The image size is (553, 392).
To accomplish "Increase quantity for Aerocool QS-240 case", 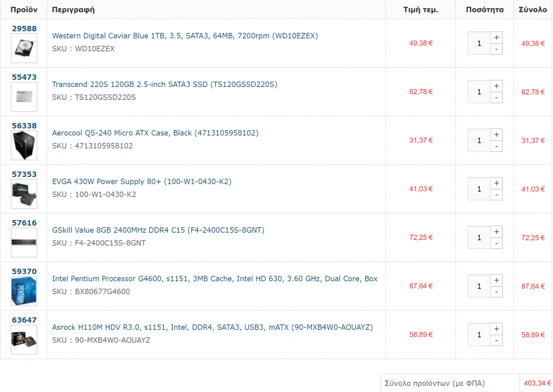I will pyautogui.click(x=496, y=135).
